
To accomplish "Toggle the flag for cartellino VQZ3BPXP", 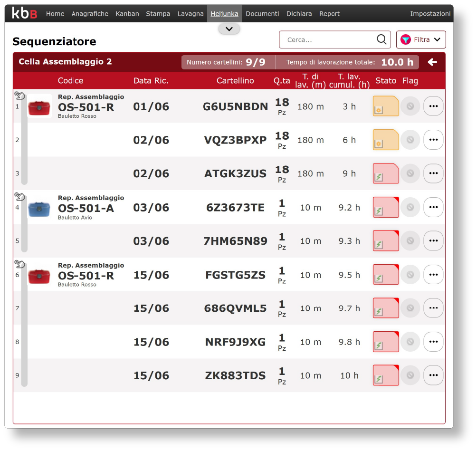I will [x=410, y=140].
